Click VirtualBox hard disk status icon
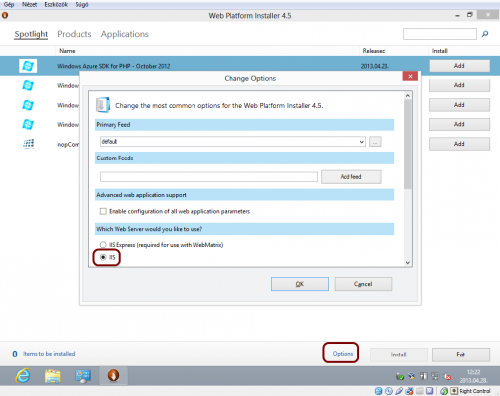This screenshot has height=396, width=500. (378, 391)
